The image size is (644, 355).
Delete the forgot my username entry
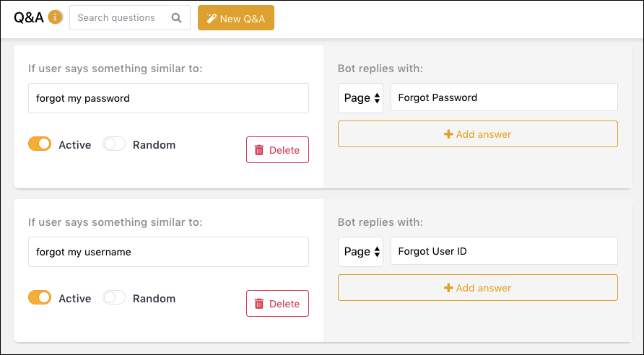(278, 303)
